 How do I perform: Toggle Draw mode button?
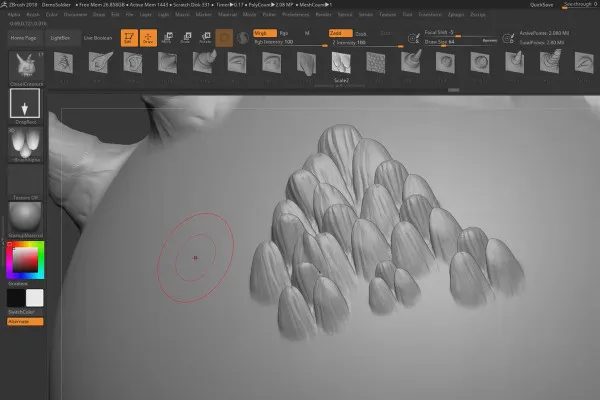(148, 38)
